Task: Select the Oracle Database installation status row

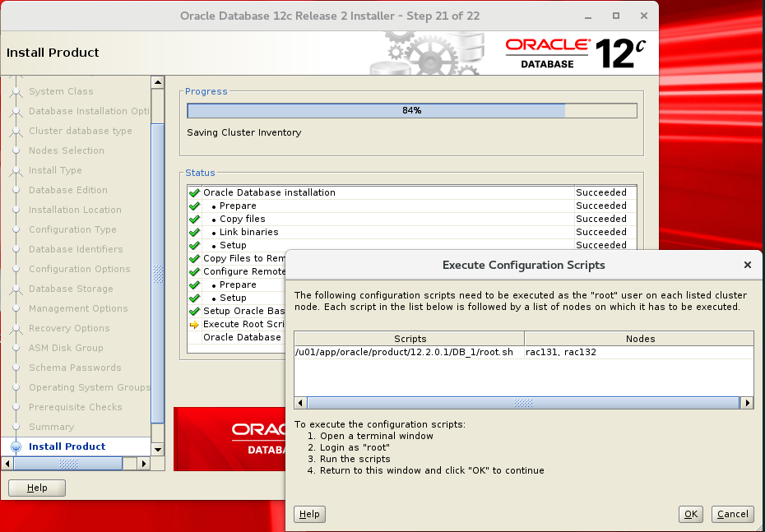Action: [x=412, y=192]
